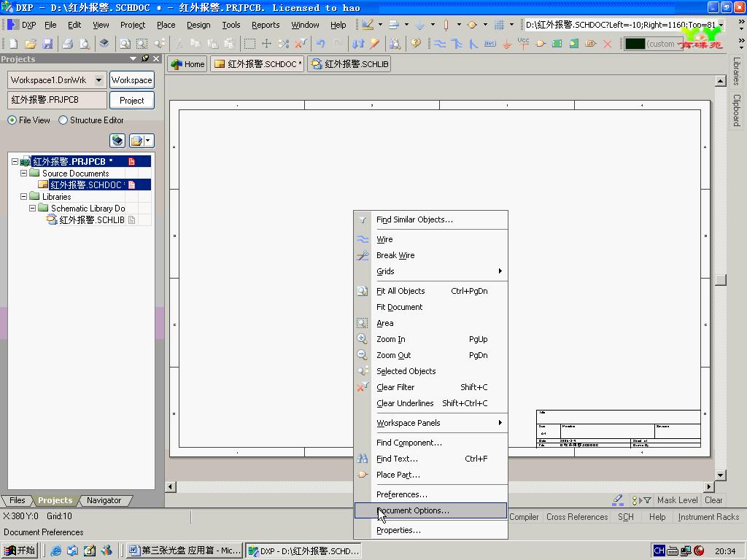Open the Clipboard side panel tab

pyautogui.click(x=737, y=110)
